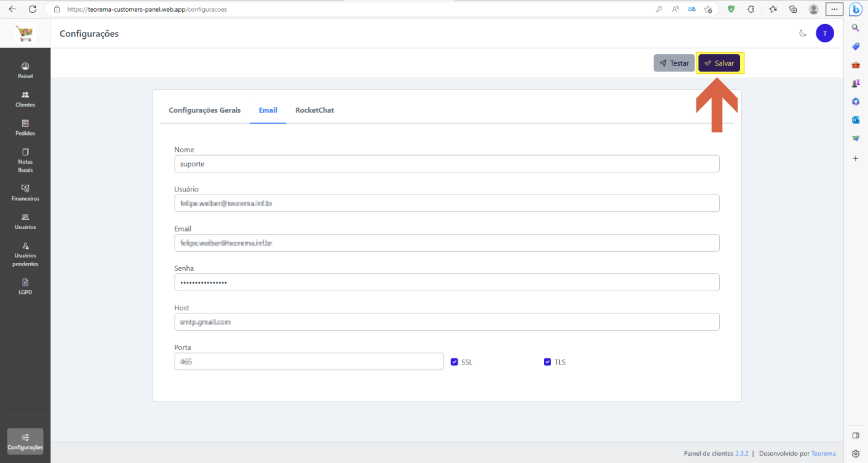The height and width of the screenshot is (463, 868).
Task: Toggle dark mode moon icon
Action: coord(803,33)
